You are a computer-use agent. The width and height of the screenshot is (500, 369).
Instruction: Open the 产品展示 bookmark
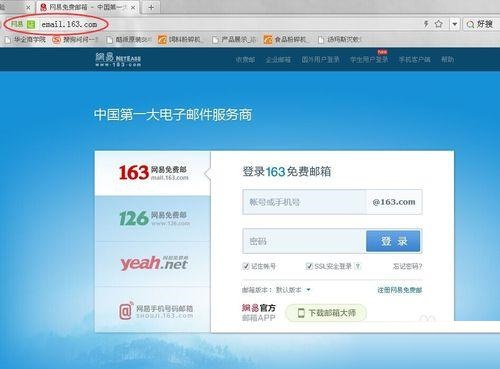[x=234, y=40]
